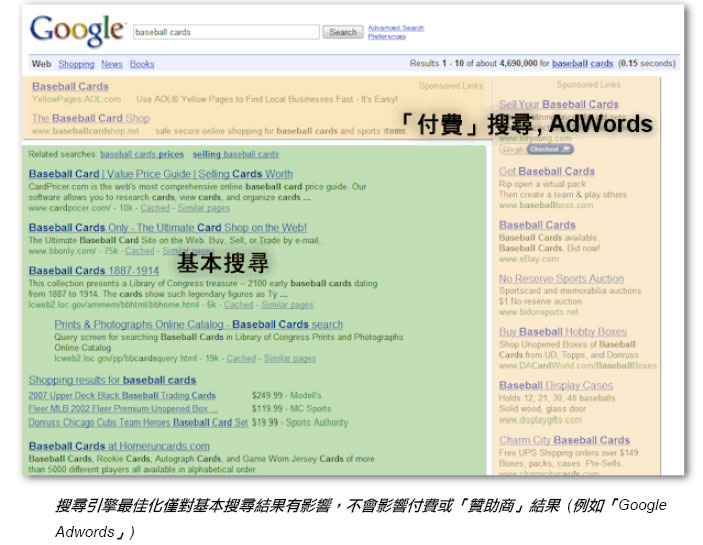Open Donruss Chicago Cubs Team Heroes Card Set

[138, 423]
